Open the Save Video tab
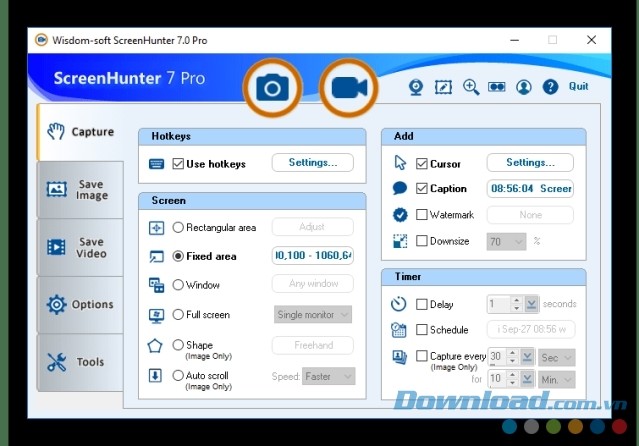This screenshot has height=446, width=639. click(80, 247)
